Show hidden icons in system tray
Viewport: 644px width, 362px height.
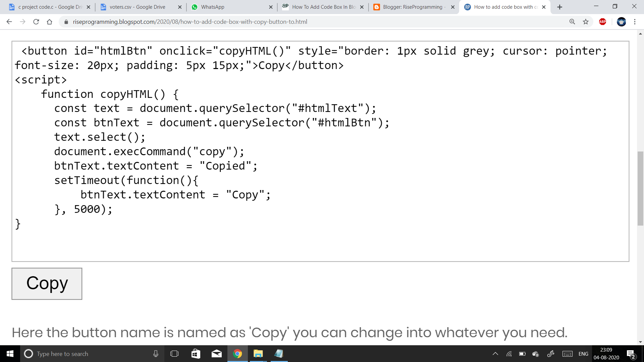click(495, 354)
